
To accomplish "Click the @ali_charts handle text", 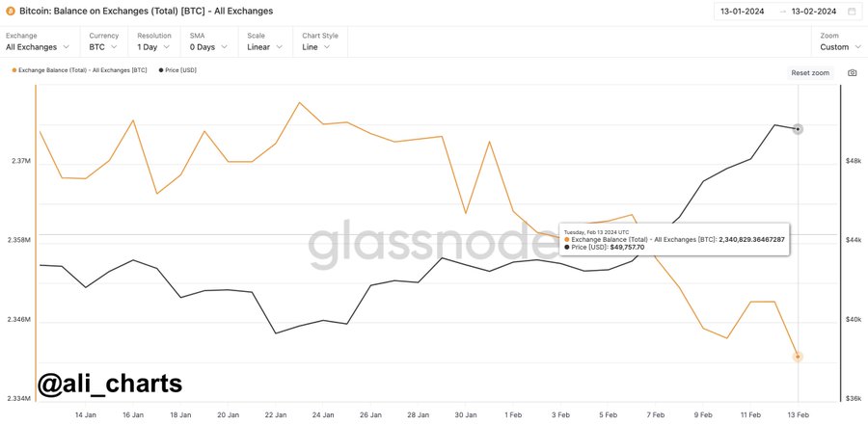I will click(109, 384).
